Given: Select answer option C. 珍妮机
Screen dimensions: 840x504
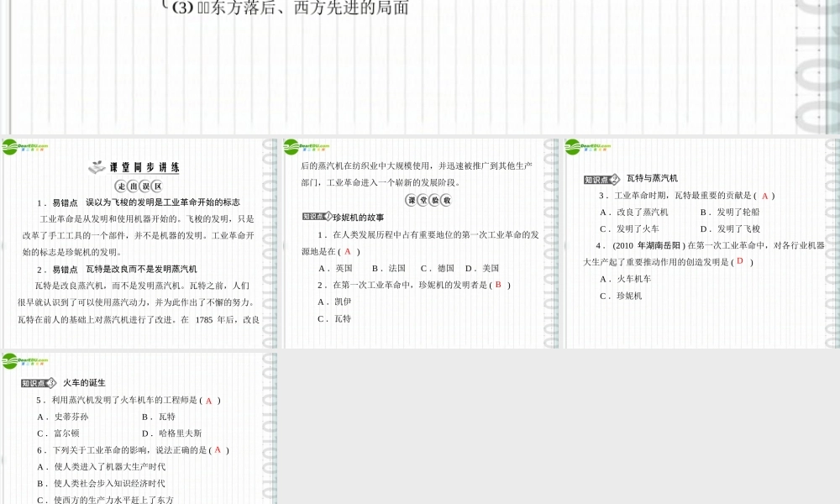Looking at the screenshot, I should point(621,296).
